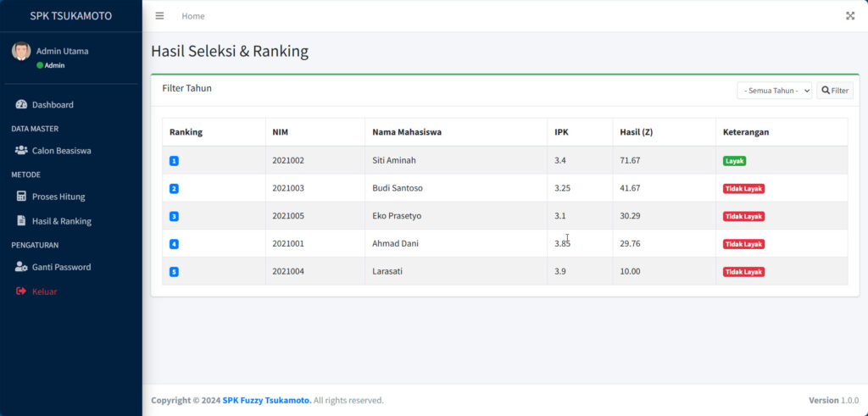Toggle the sidebar with the hamburger icon
Screen dimensions: 868x416
coord(159,16)
